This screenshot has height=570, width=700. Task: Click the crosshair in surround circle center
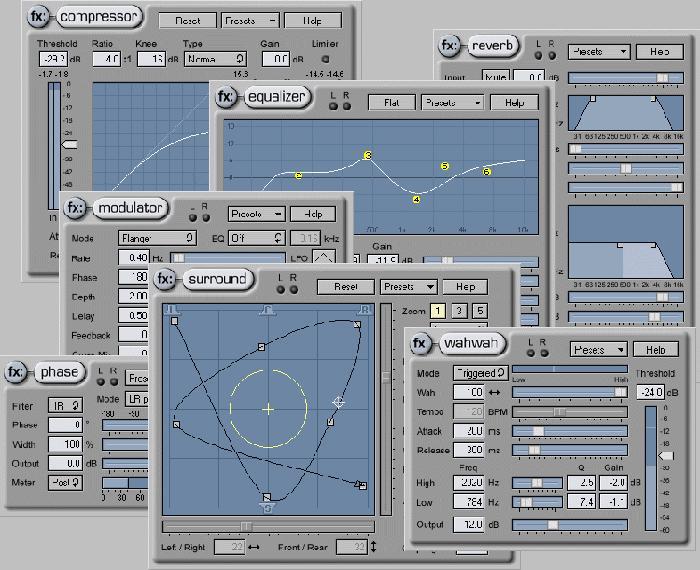(x=268, y=409)
